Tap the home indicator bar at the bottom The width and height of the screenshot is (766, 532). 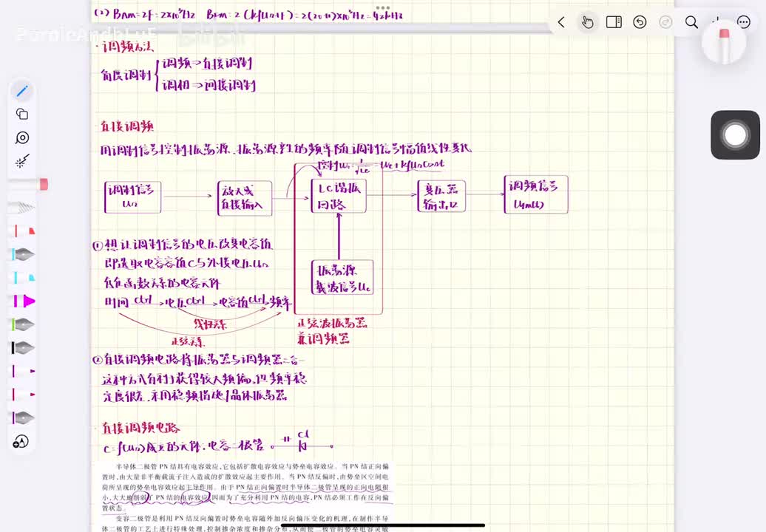click(x=383, y=525)
